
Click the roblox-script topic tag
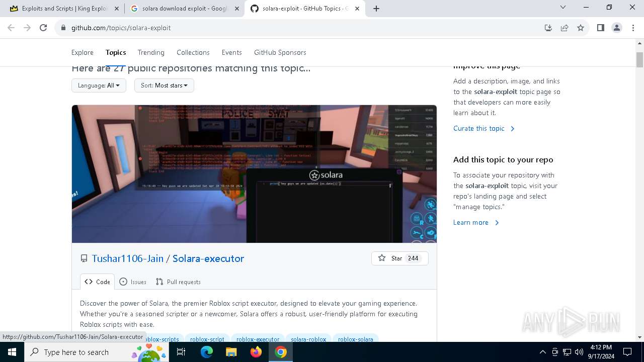coord(207,339)
